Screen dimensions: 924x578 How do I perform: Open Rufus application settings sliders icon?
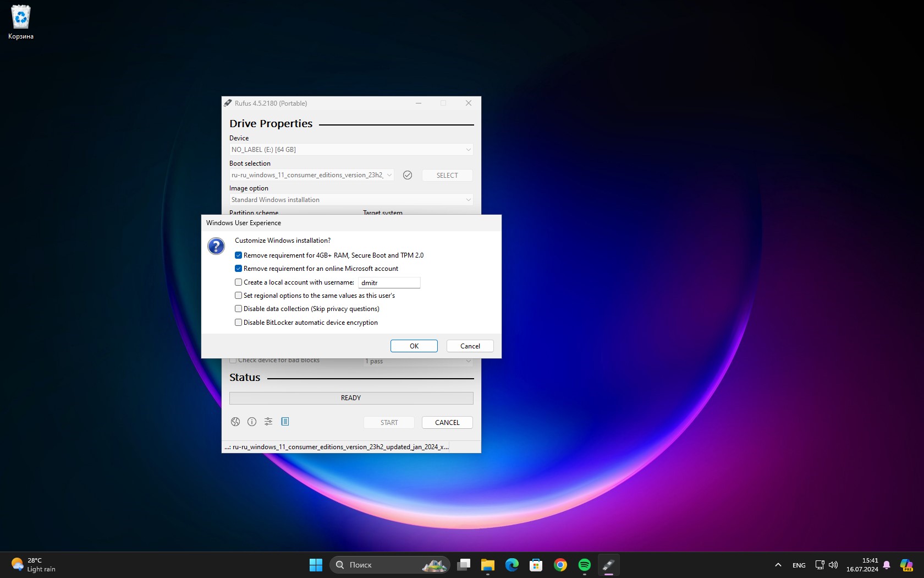click(x=268, y=422)
